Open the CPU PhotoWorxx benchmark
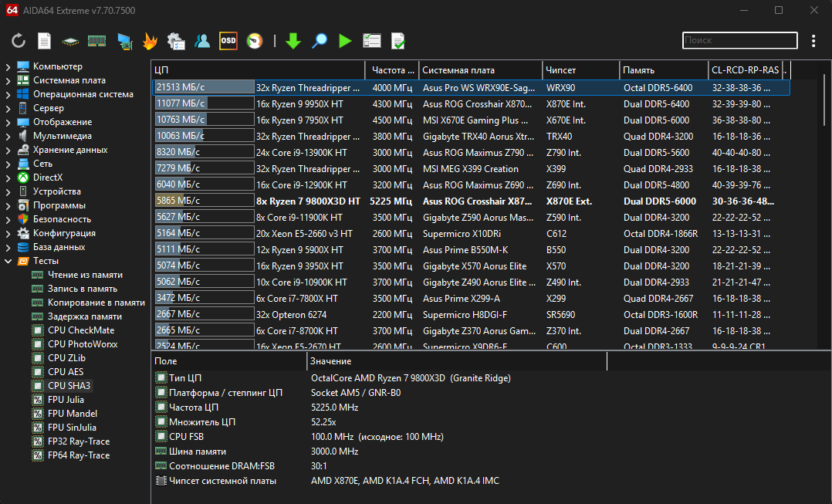The height and width of the screenshot is (504, 832). [83, 343]
